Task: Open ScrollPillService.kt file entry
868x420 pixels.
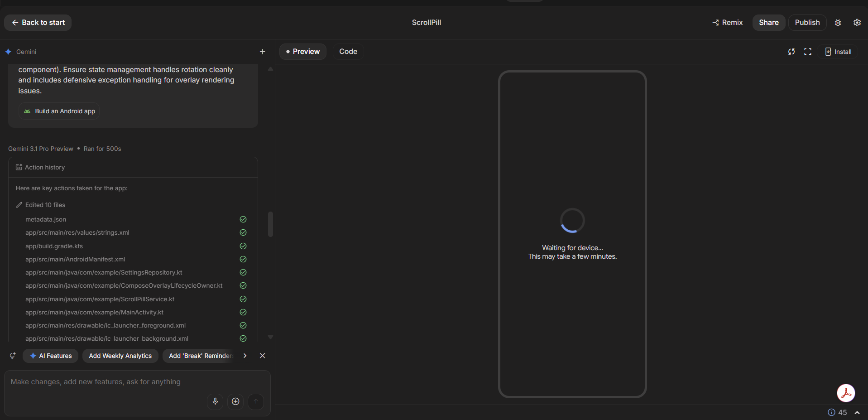Action: tap(100, 299)
